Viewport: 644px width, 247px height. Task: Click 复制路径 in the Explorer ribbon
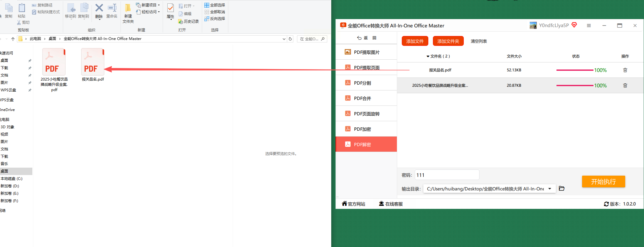(x=42, y=5)
